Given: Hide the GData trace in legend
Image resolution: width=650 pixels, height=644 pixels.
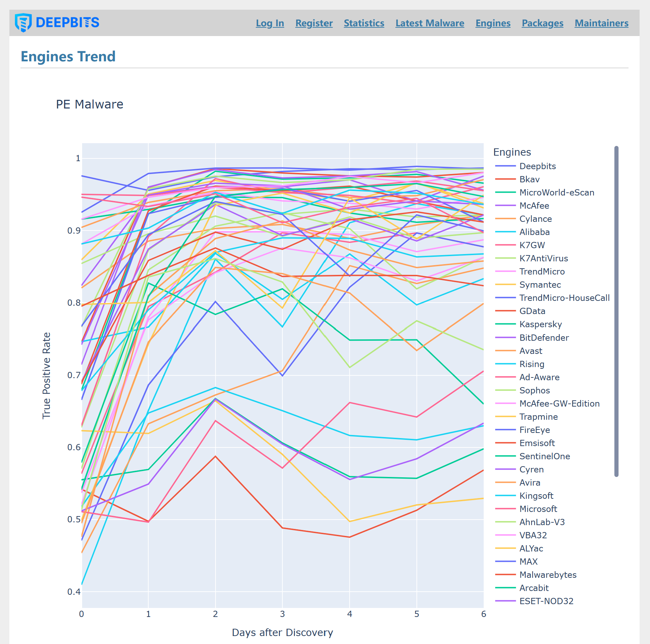Looking at the screenshot, I should (520, 311).
